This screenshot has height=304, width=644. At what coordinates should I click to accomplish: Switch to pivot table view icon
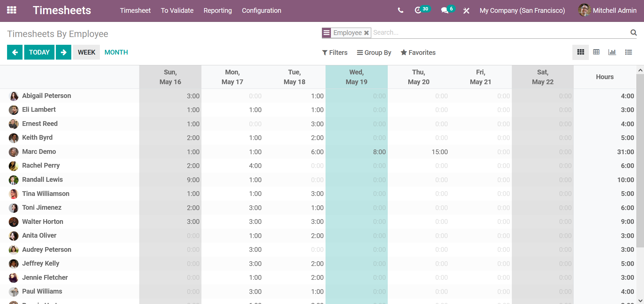tap(596, 52)
